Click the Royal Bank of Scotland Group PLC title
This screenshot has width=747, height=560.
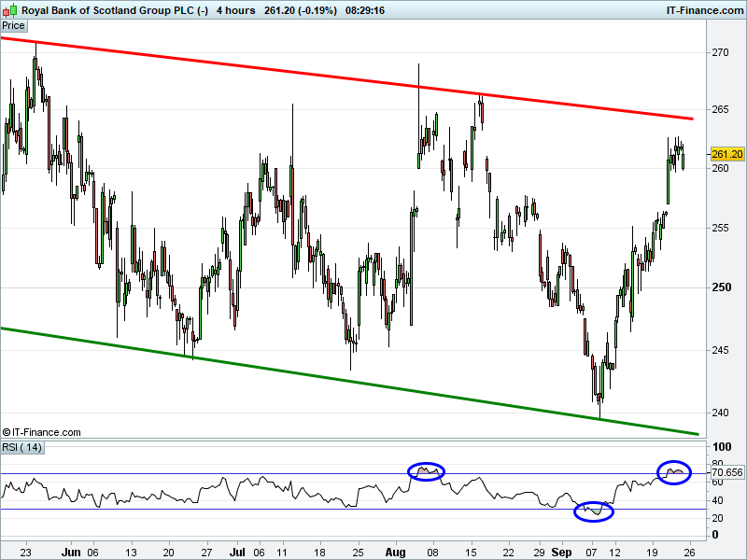(115, 10)
